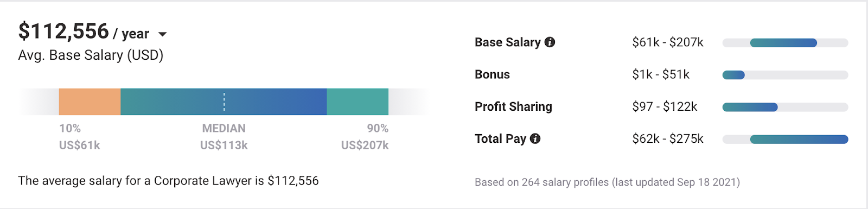Click the Base Salary label

click(x=507, y=42)
